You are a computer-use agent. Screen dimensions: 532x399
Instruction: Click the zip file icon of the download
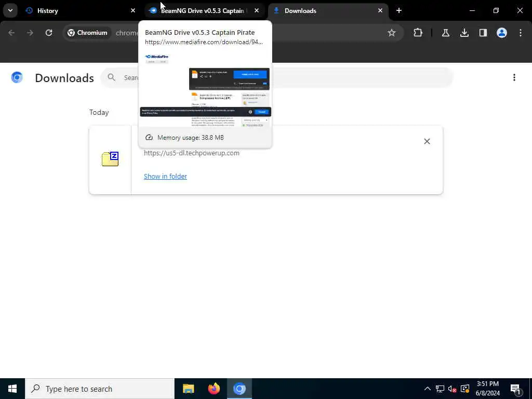110,159
